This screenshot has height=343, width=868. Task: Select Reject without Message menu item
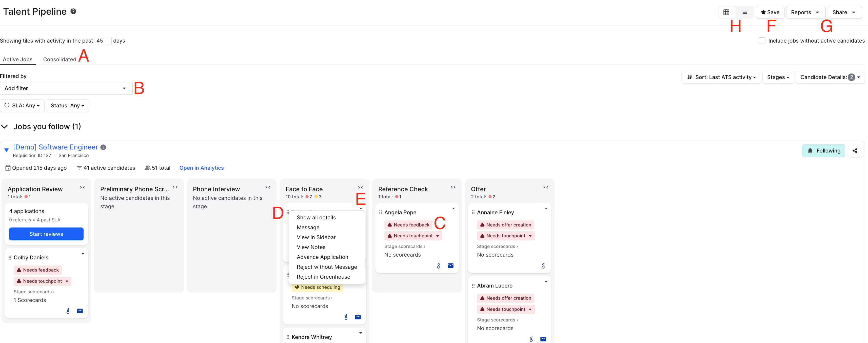pyautogui.click(x=327, y=267)
